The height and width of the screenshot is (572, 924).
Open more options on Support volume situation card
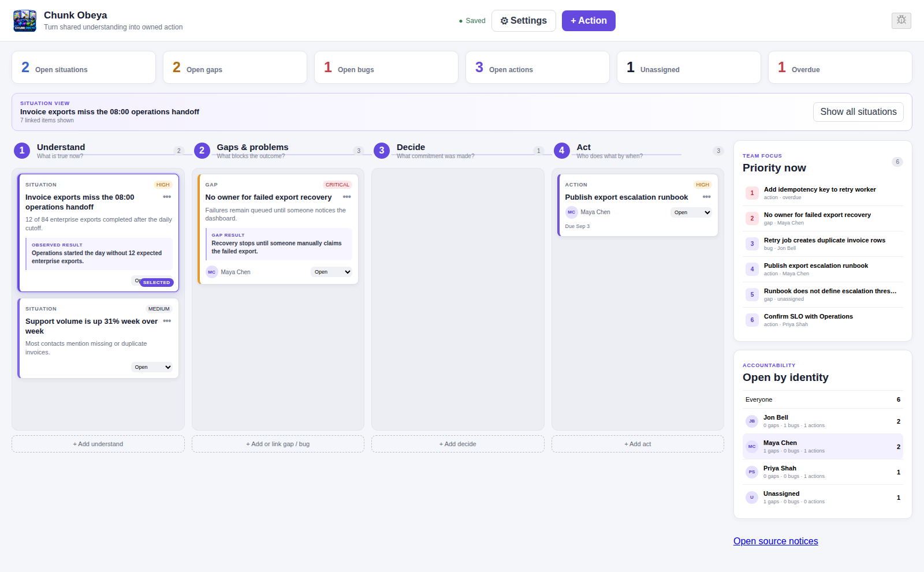(x=167, y=321)
